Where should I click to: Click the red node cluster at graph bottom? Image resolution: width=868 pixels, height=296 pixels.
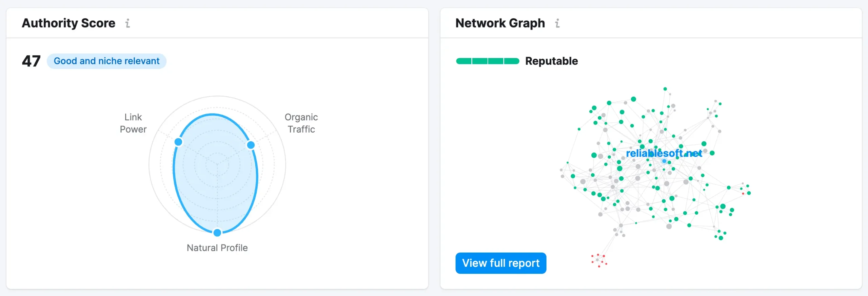(599, 260)
